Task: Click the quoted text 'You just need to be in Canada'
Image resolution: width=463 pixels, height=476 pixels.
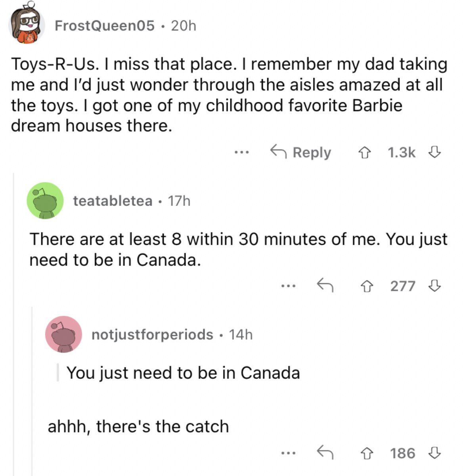Action: (x=183, y=373)
